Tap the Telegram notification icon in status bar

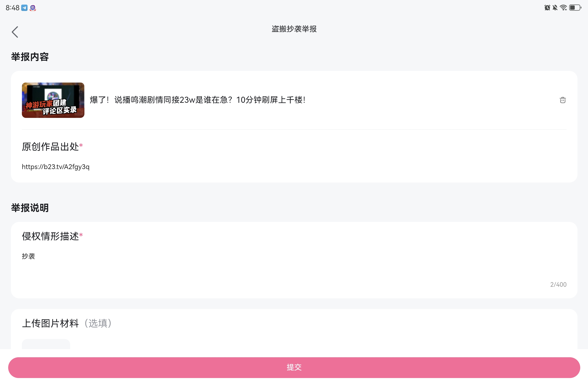tap(24, 8)
